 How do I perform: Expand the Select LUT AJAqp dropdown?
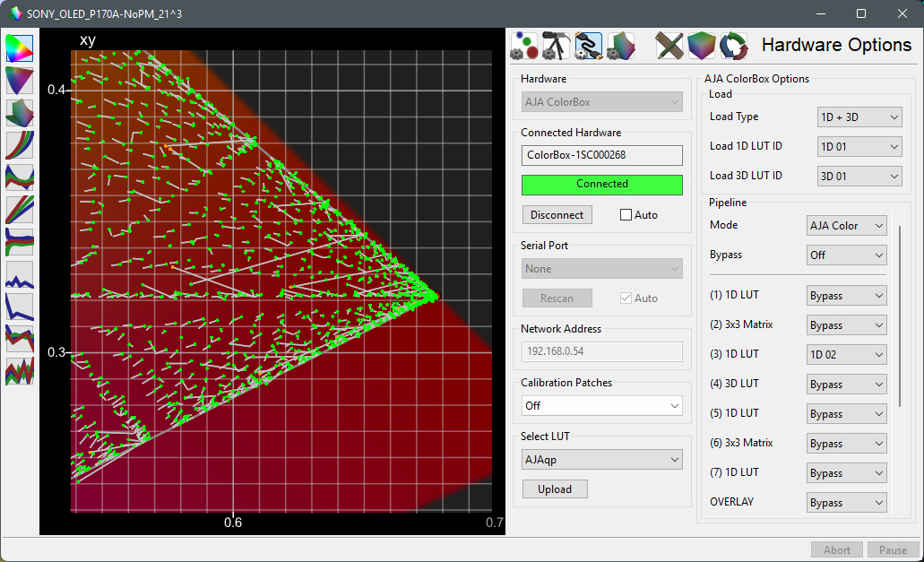point(601,460)
